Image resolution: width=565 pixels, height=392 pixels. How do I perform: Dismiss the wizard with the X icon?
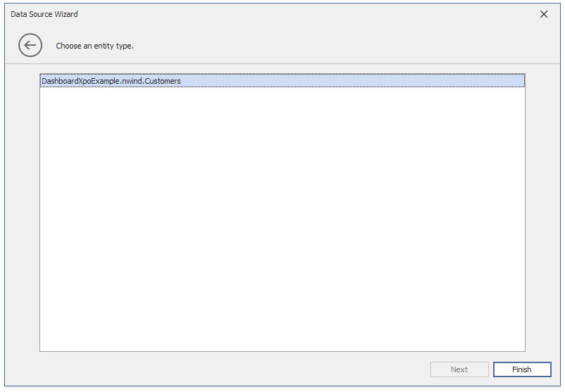tap(544, 14)
